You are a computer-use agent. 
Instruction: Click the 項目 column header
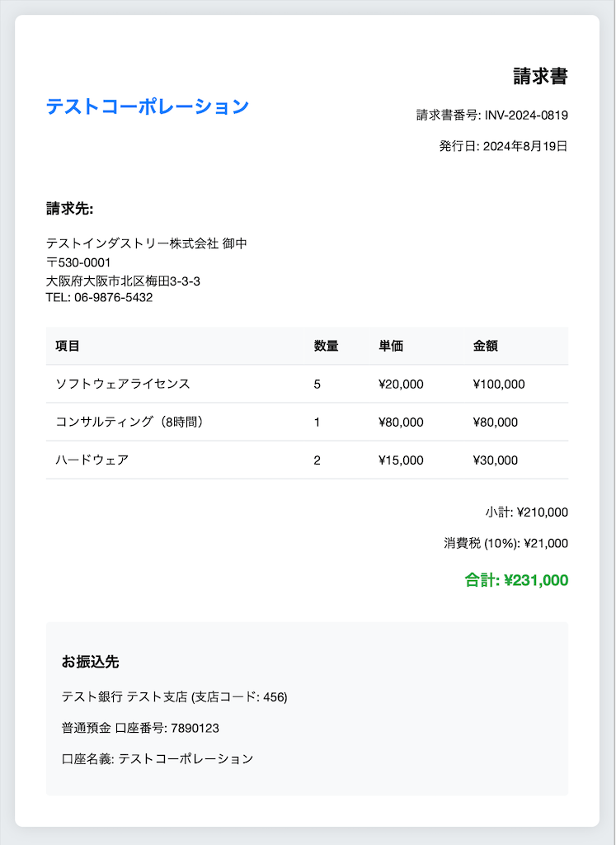tap(68, 346)
